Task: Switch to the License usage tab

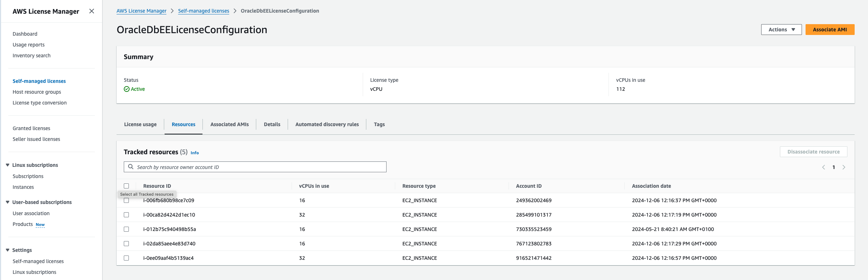Action: (x=140, y=124)
